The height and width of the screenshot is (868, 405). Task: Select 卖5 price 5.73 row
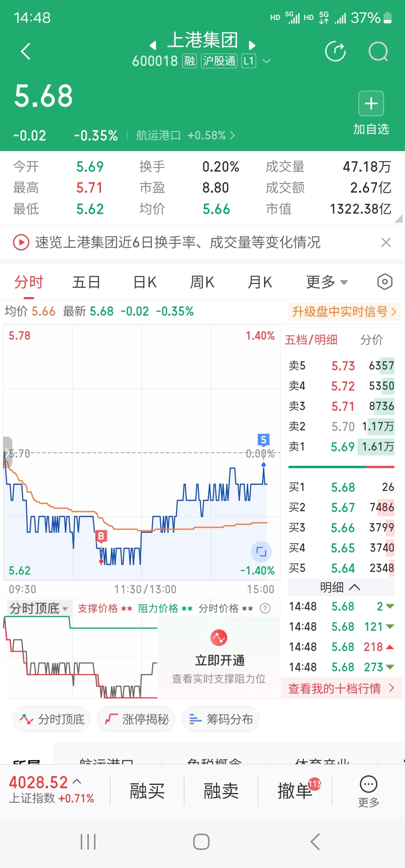[x=341, y=365]
